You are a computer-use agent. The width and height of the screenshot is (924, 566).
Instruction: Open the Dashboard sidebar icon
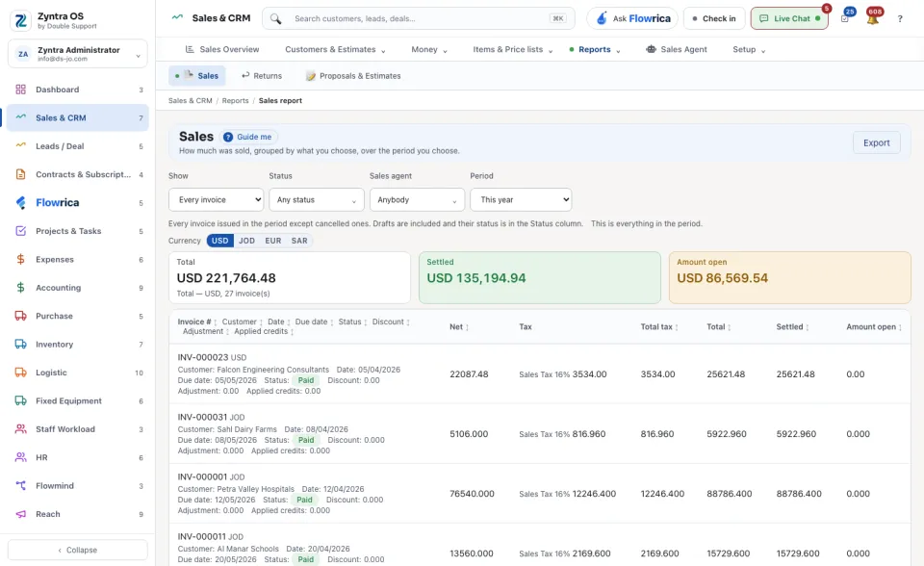pos(20,90)
